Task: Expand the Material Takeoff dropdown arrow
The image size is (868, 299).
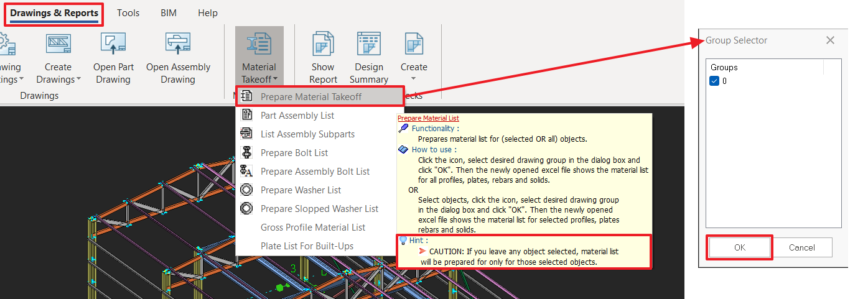Action: click(x=274, y=80)
